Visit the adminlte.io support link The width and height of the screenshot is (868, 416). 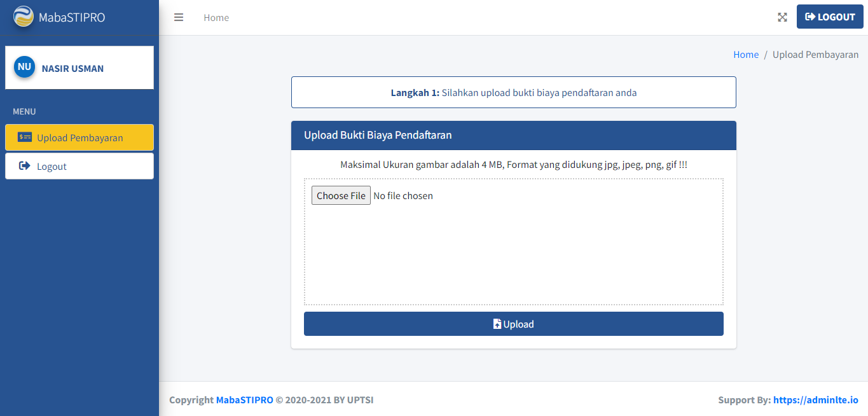[x=815, y=400]
